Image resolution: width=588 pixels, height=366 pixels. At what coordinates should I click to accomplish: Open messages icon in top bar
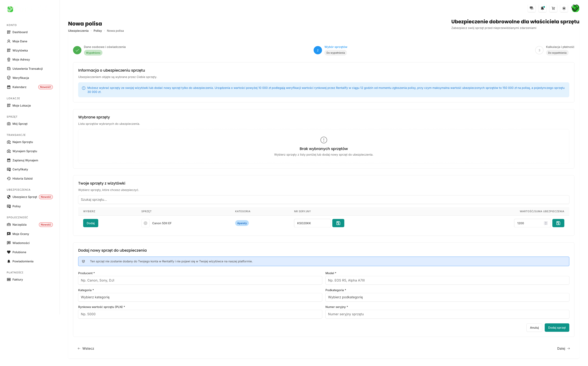pyautogui.click(x=531, y=8)
